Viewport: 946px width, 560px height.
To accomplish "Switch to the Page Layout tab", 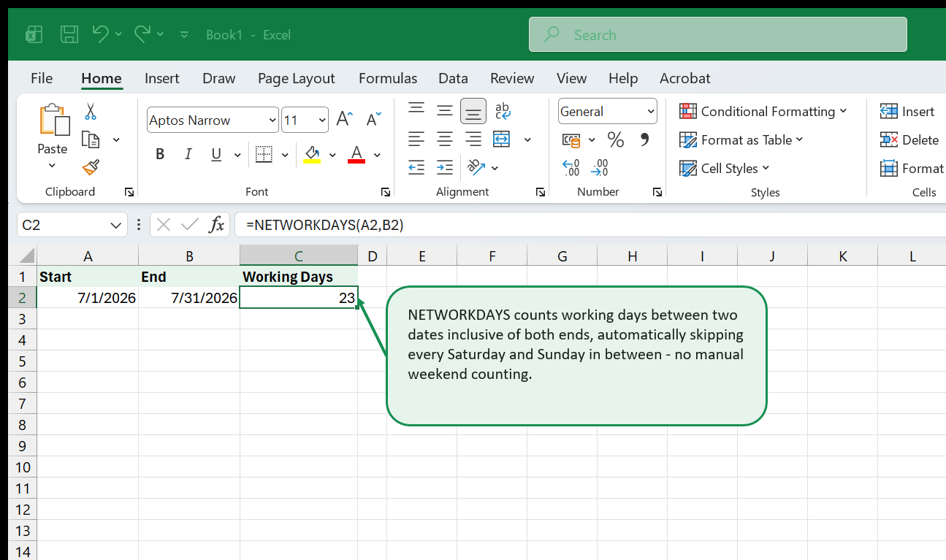I will click(x=297, y=78).
